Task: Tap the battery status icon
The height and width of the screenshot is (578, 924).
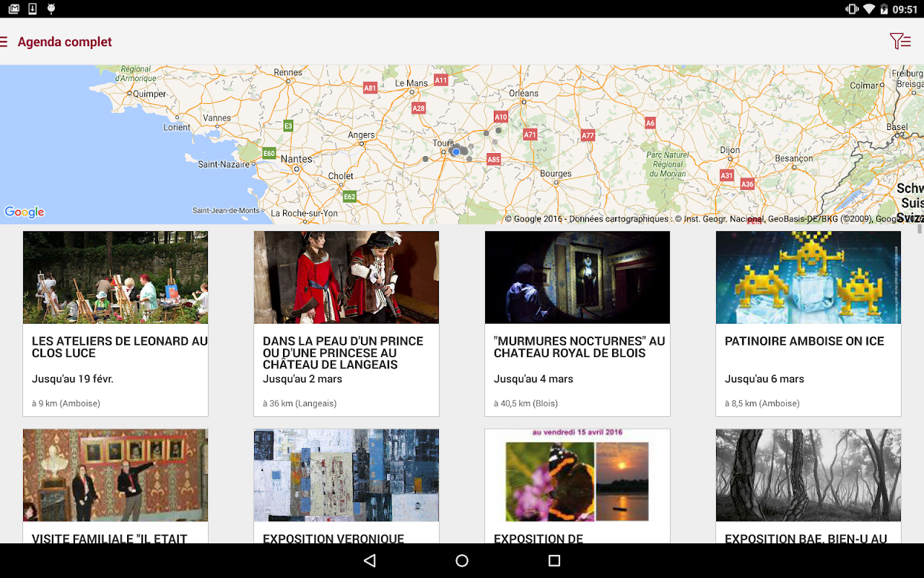Action: [x=884, y=9]
